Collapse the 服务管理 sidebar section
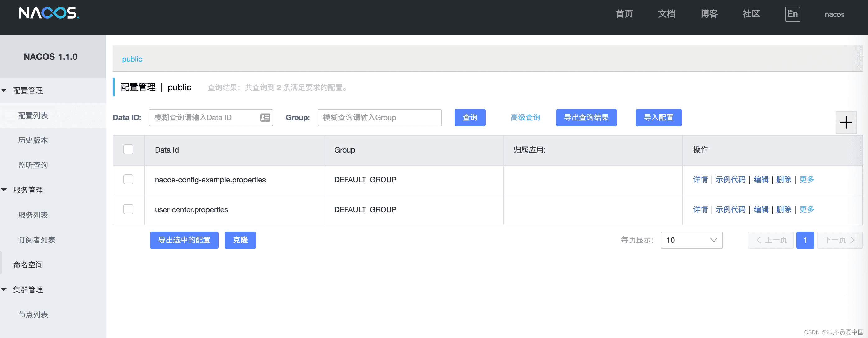Image resolution: width=868 pixels, height=338 pixels. pyautogui.click(x=4, y=190)
